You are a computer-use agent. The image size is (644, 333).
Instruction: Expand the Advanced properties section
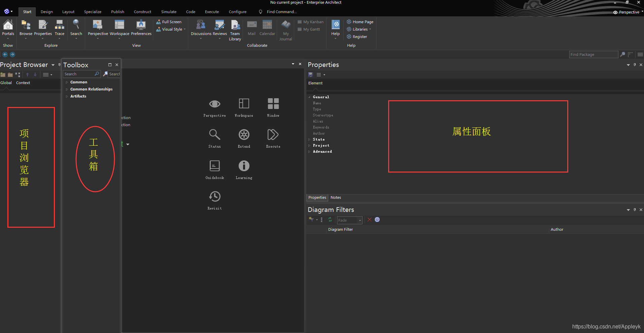[309, 152]
